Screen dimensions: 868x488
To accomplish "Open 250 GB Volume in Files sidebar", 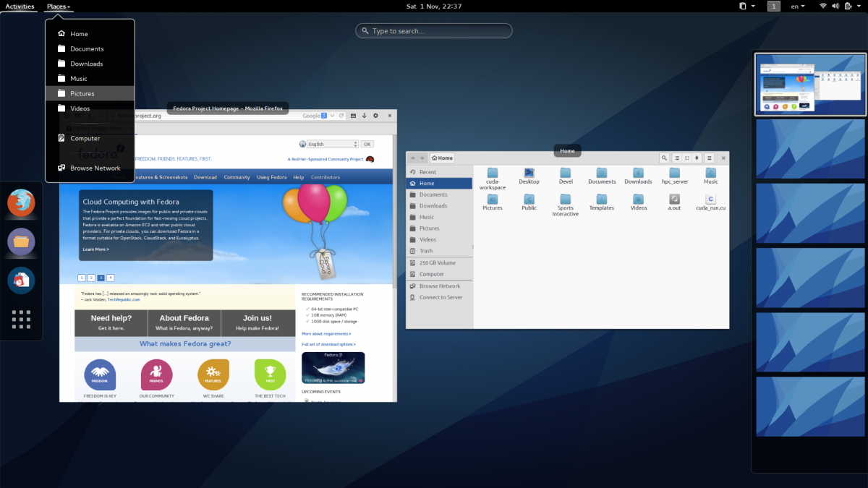I will (x=439, y=263).
